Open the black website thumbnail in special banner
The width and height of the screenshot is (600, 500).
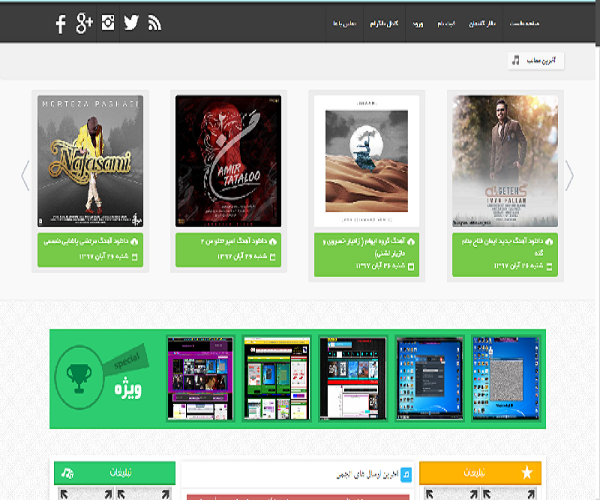(353, 378)
